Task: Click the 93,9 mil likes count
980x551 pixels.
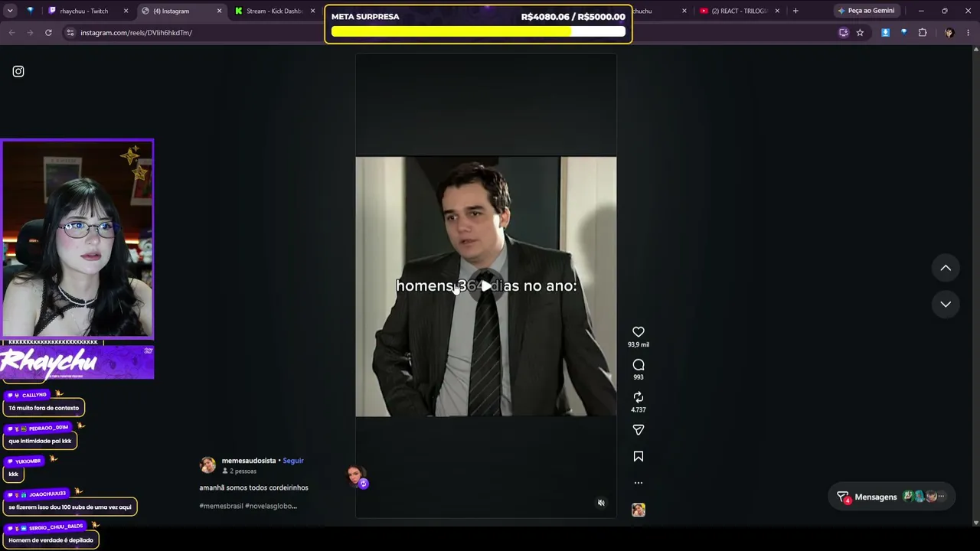Action: (x=639, y=345)
